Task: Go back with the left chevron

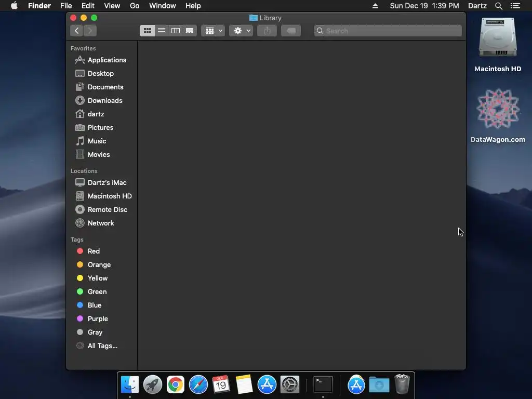Action: (x=77, y=31)
